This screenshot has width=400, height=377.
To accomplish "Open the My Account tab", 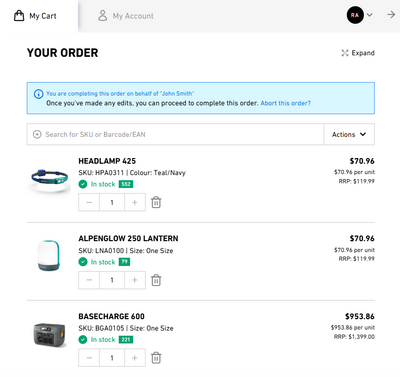I will pos(126,16).
